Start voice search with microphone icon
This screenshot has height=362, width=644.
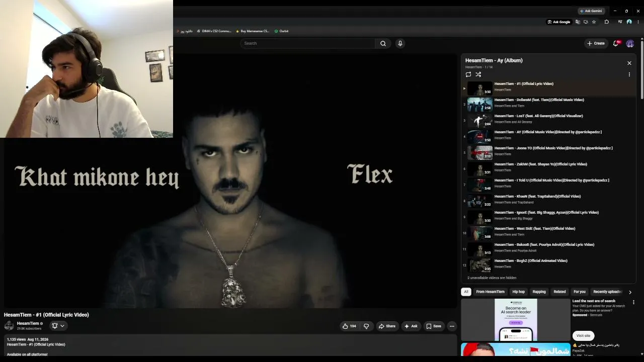[x=400, y=43]
